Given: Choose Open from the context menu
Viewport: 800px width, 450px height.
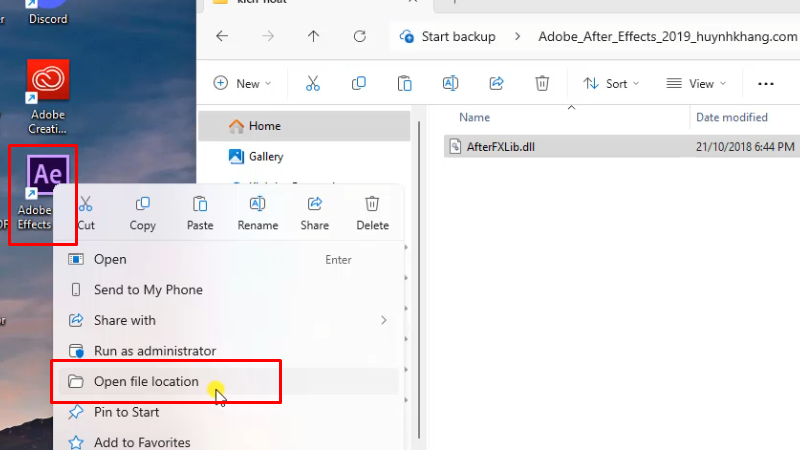Looking at the screenshot, I should click(228, 259).
